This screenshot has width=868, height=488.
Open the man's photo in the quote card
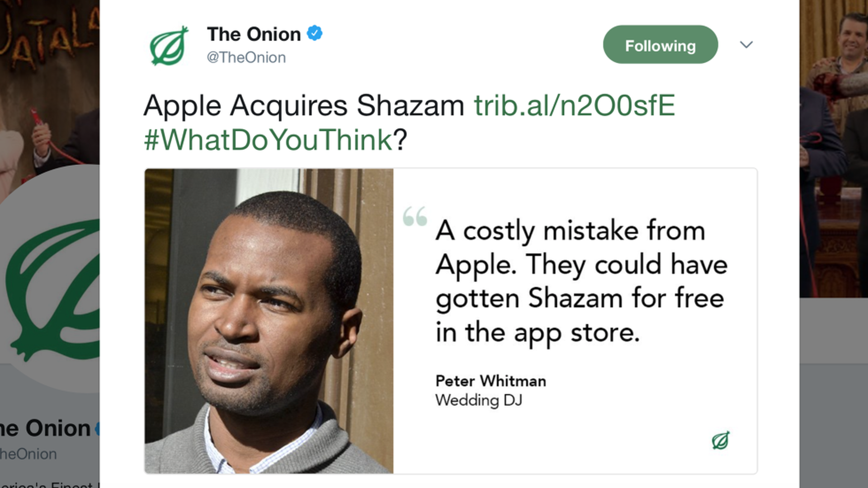(x=269, y=321)
